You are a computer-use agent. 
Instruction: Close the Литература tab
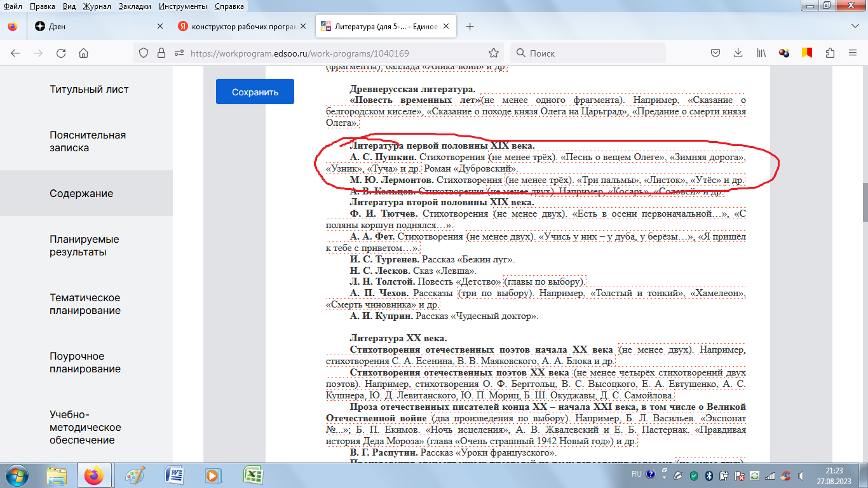click(x=447, y=27)
